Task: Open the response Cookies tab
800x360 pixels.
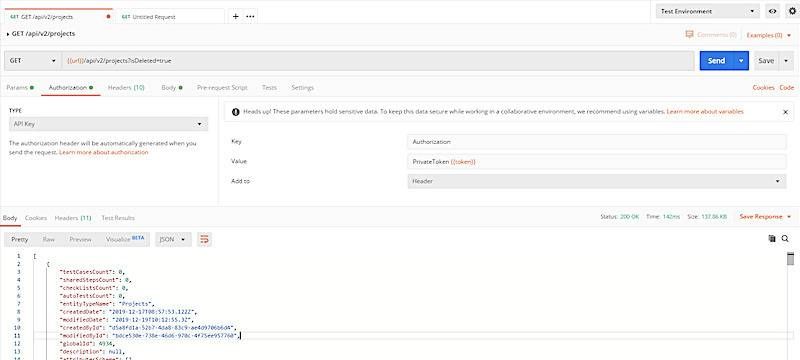Action: click(x=36, y=218)
